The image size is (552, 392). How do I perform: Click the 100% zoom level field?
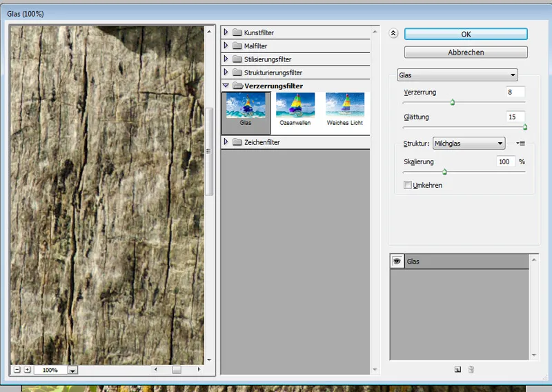pyautogui.click(x=50, y=370)
